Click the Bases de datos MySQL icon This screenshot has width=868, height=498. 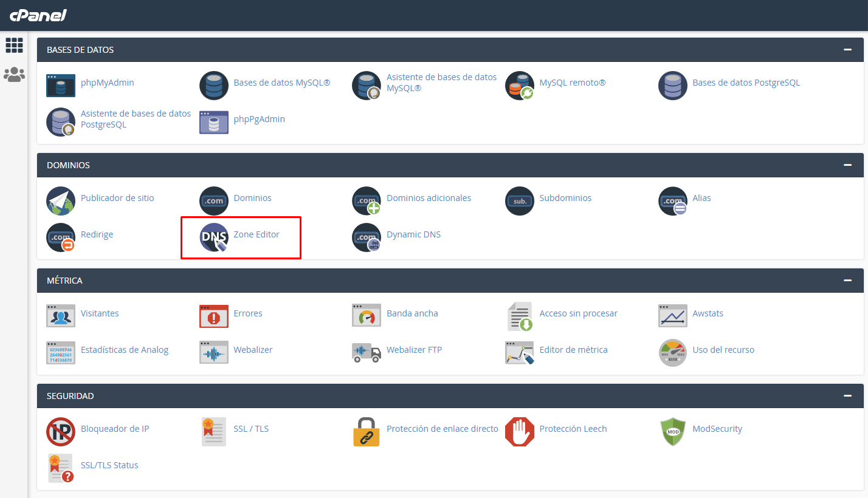point(214,86)
